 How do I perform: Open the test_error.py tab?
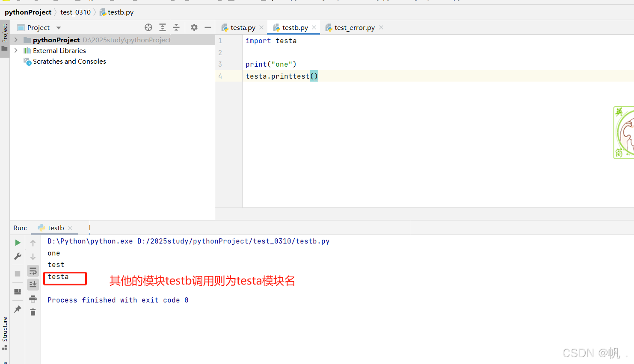tap(353, 27)
